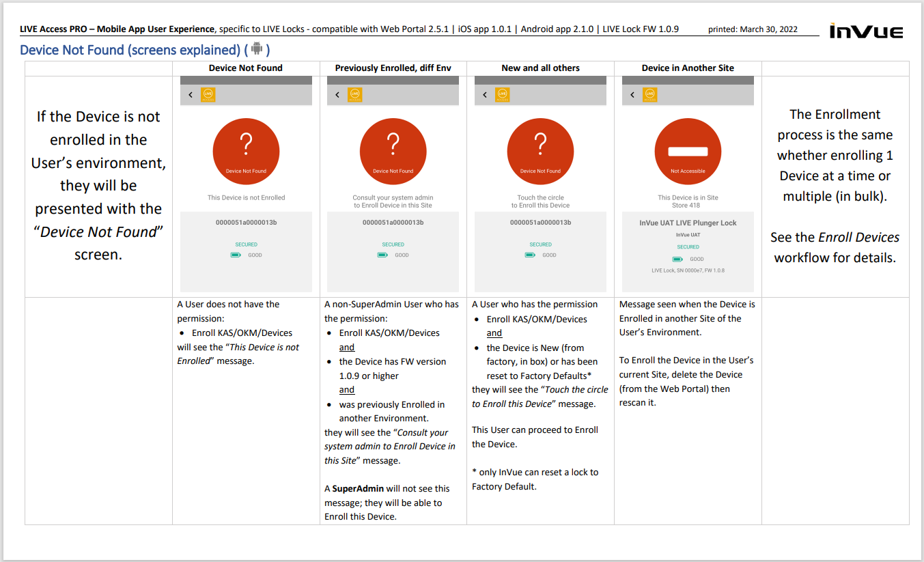This screenshot has width=924, height=562.
Task: Click "was previously Enrolled in another Environment" bullet
Action: point(392,412)
